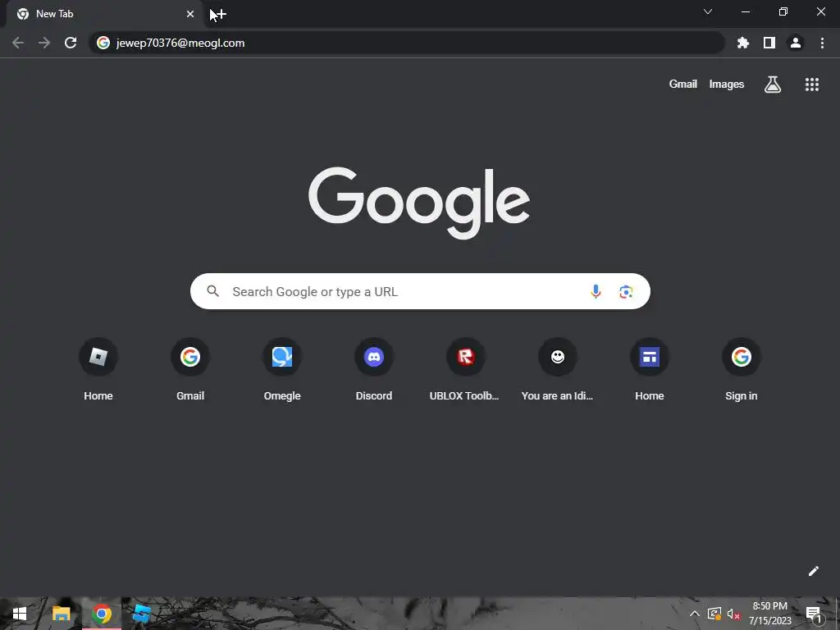Open the network status tray icon
The width and height of the screenshot is (840, 630).
714,614
